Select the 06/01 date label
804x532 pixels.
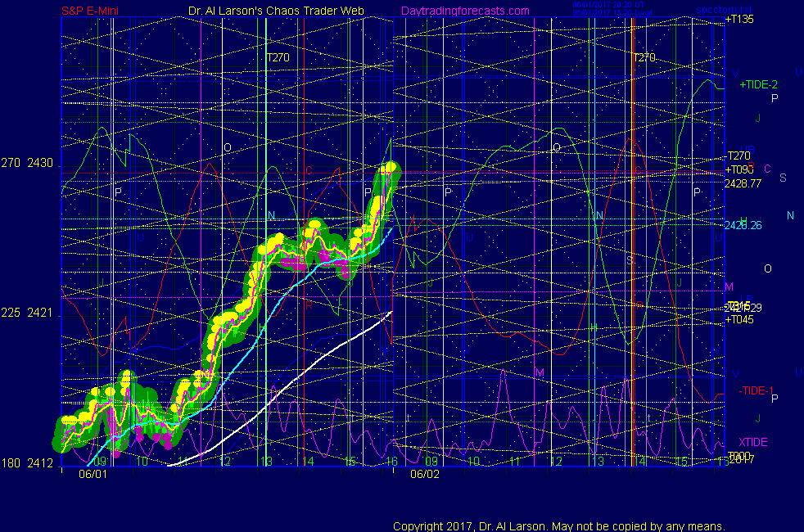coord(93,474)
